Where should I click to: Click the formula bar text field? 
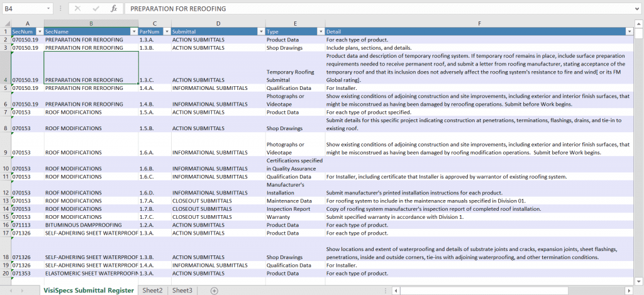pyautogui.click(x=377, y=9)
